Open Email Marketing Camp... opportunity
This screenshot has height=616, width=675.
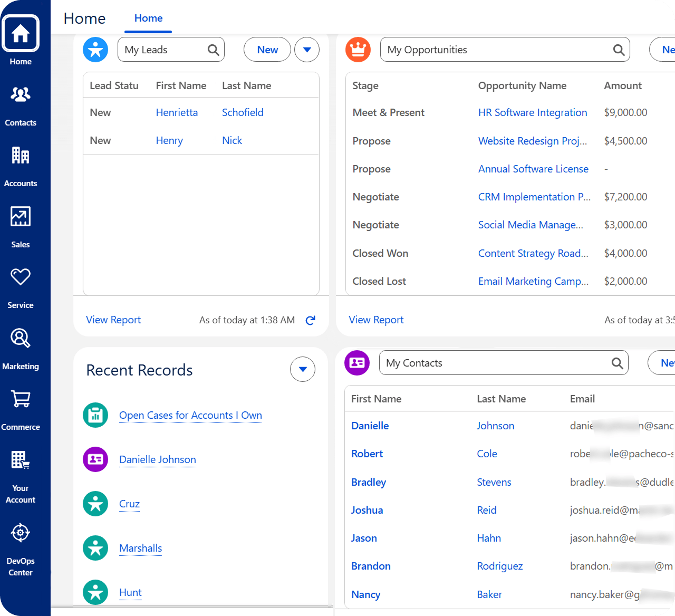[x=533, y=281]
